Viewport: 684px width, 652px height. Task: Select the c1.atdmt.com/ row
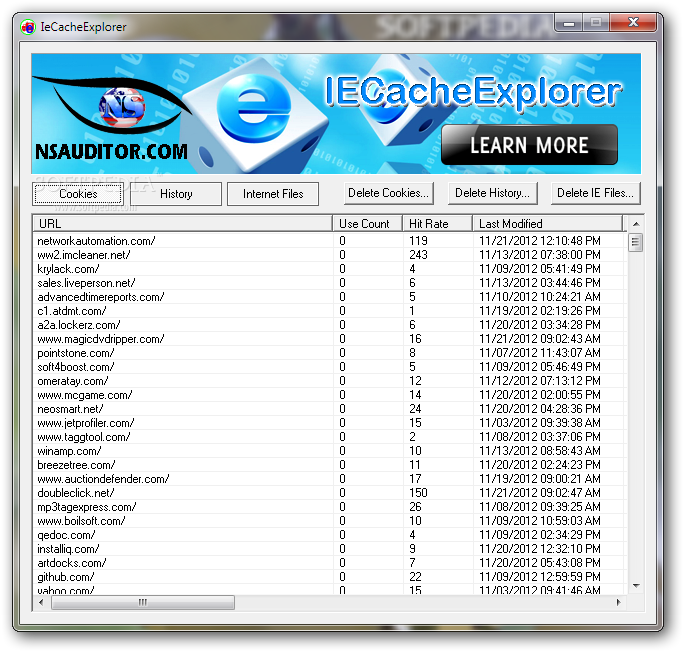click(330, 311)
